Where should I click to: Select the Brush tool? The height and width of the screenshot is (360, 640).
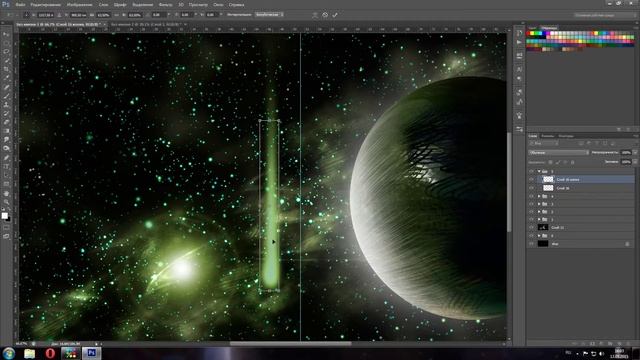(x=6, y=96)
